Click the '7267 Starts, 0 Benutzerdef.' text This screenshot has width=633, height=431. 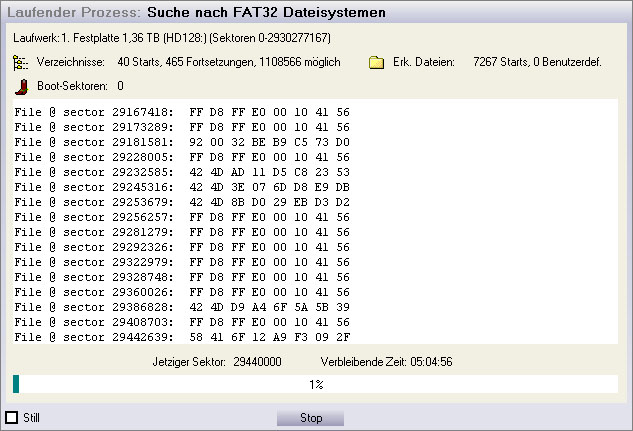tap(537, 62)
